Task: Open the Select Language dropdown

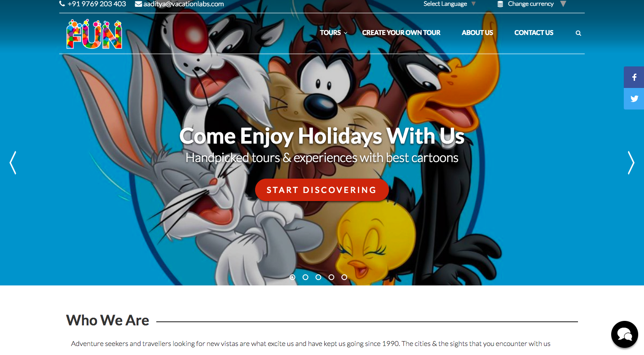Action: pos(450,4)
